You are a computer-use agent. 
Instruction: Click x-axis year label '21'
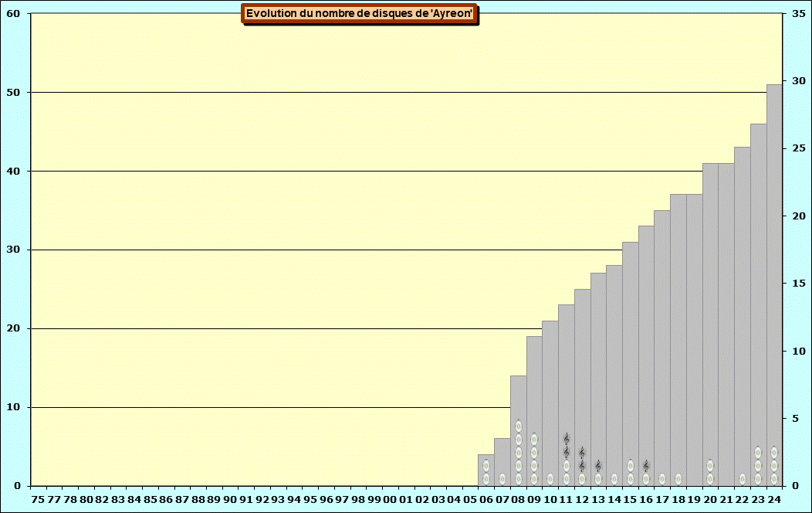(x=726, y=499)
